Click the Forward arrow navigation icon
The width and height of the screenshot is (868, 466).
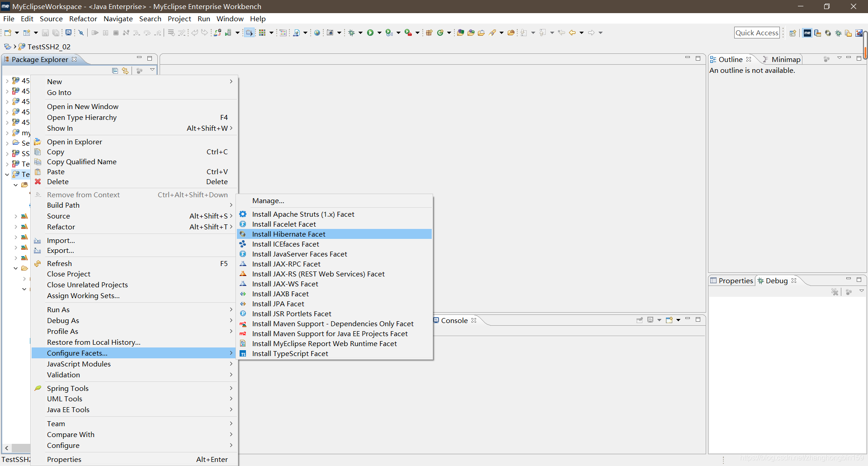[591, 33]
